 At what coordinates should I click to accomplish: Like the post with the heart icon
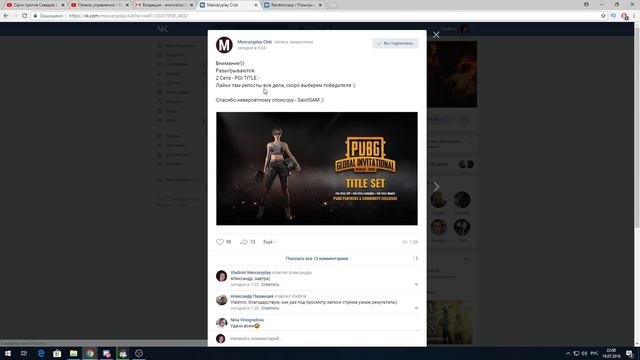point(220,242)
